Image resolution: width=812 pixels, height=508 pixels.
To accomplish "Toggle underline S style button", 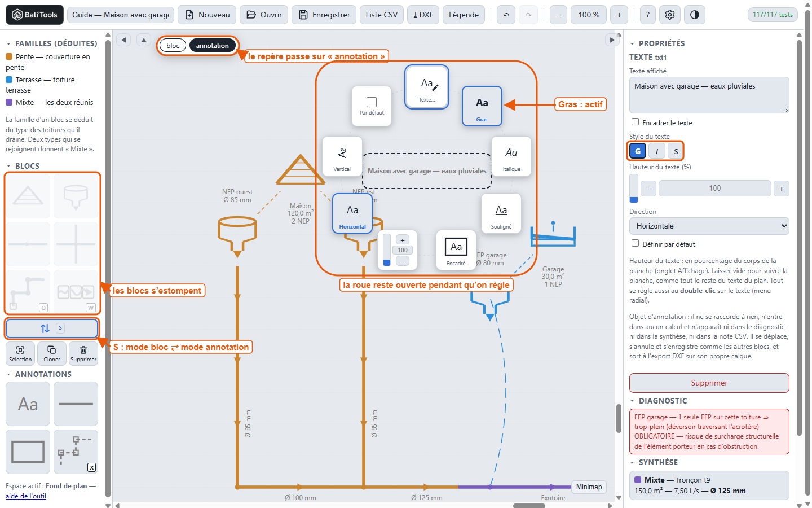I will coord(676,151).
